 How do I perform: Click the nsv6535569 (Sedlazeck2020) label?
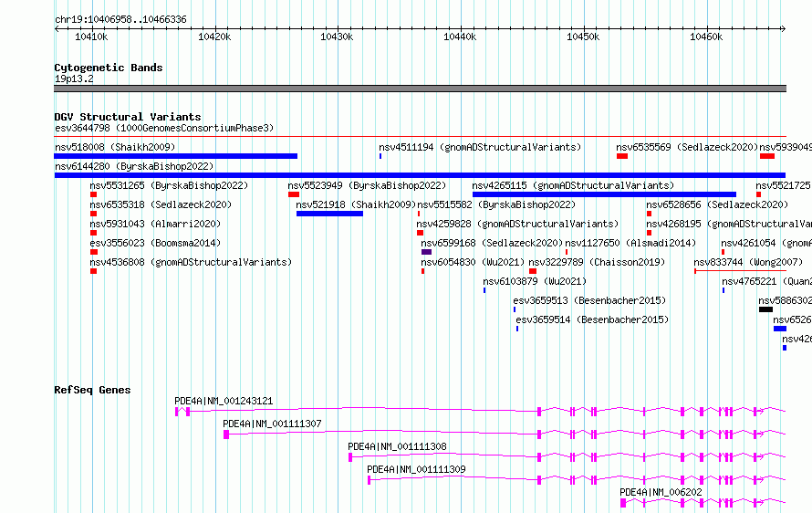(687, 147)
